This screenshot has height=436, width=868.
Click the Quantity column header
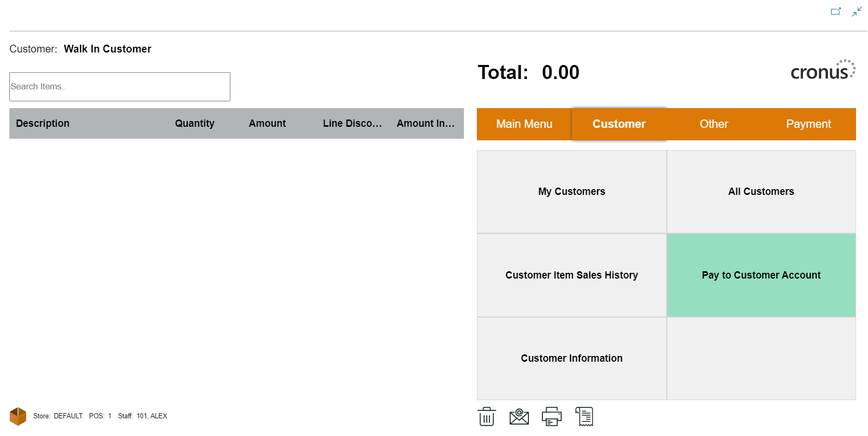point(195,124)
